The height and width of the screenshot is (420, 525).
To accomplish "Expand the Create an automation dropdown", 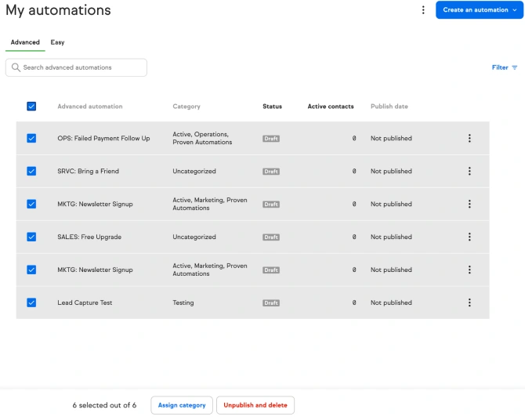I will point(479,10).
